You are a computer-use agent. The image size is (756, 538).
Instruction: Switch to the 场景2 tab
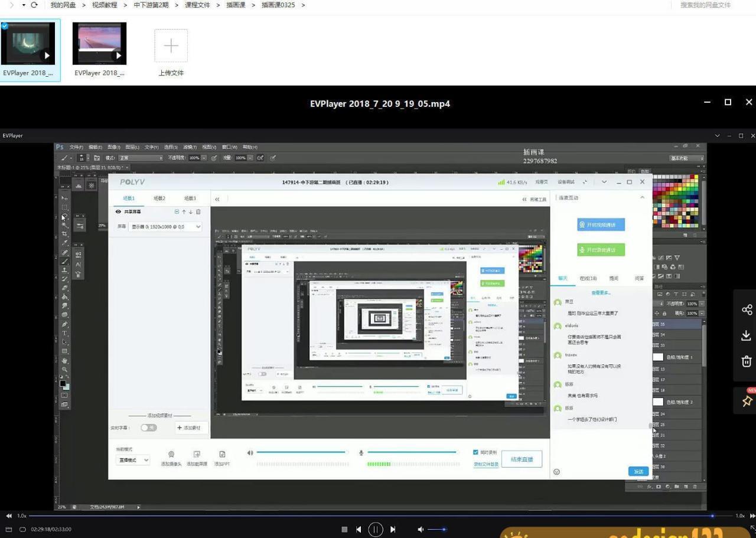pyautogui.click(x=159, y=198)
